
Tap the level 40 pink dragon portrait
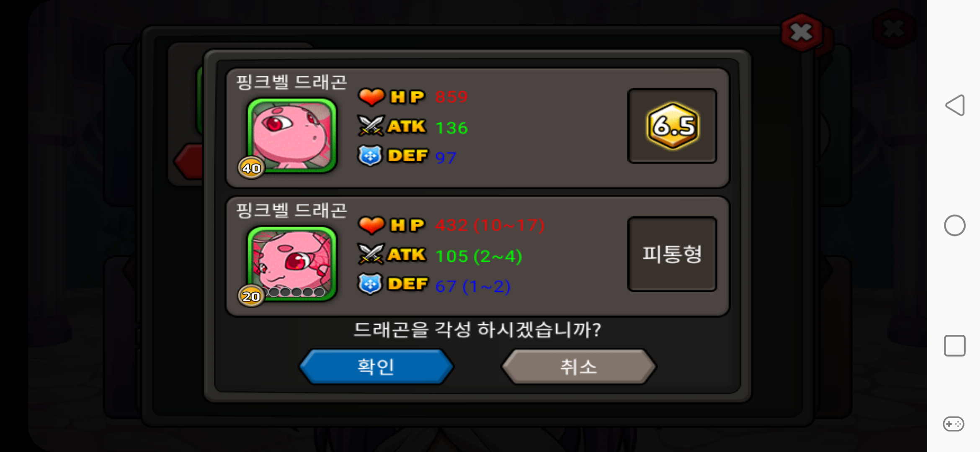(x=292, y=135)
